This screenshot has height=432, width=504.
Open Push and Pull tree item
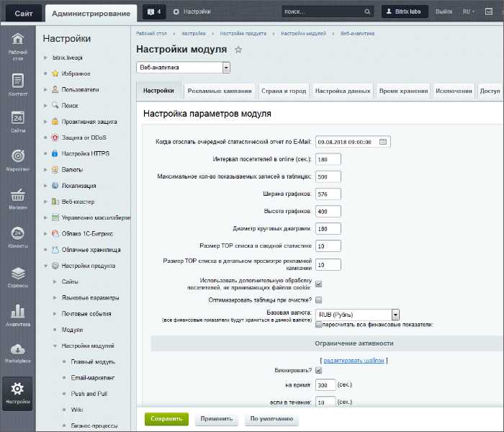(89, 394)
